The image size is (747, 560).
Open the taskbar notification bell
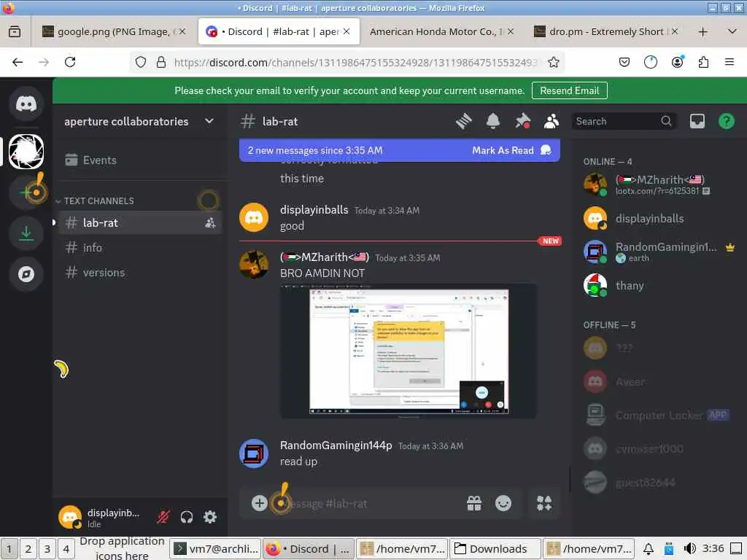[649, 549]
